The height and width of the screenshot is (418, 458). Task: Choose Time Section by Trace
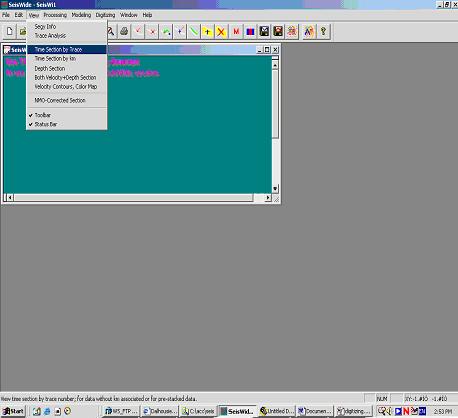pos(67,49)
